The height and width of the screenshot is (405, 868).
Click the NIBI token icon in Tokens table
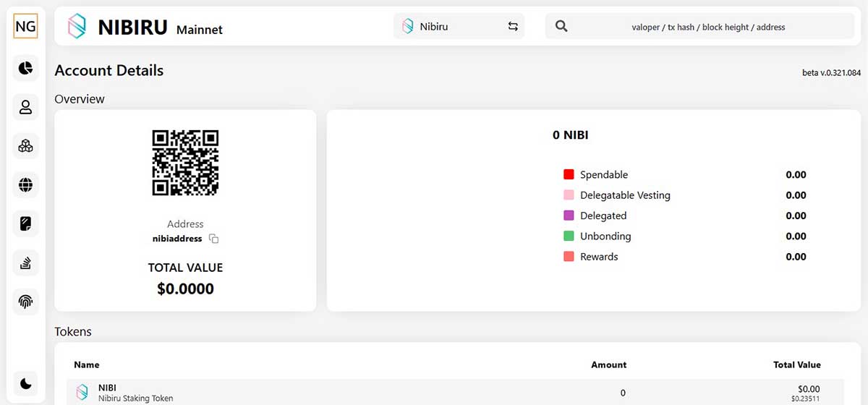point(82,392)
